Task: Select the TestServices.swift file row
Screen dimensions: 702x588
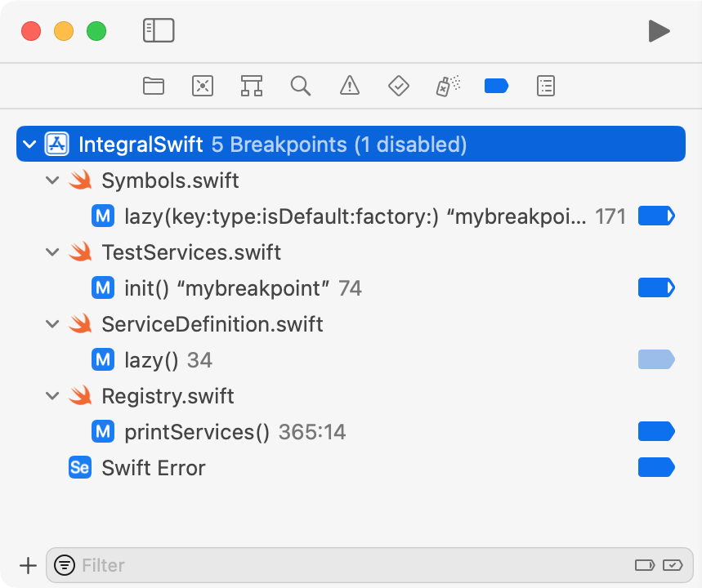Action: [x=351, y=252]
